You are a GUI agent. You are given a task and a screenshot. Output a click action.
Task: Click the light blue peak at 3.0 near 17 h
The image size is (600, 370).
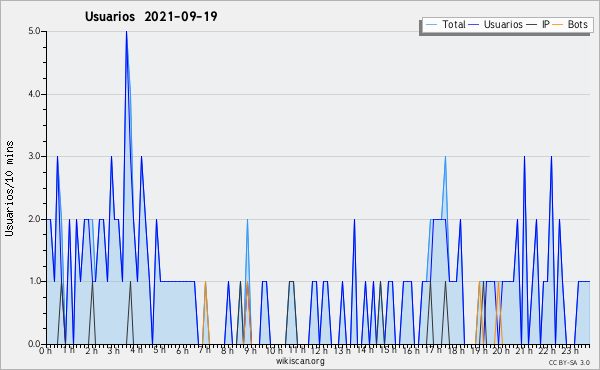coord(445,157)
